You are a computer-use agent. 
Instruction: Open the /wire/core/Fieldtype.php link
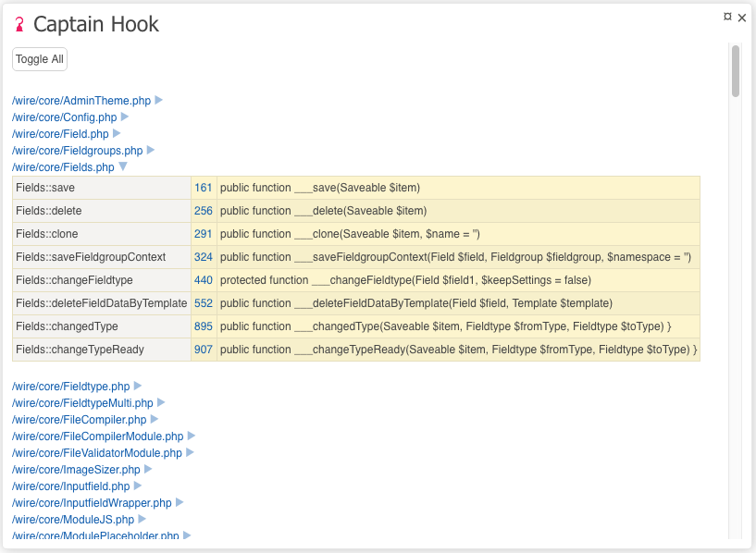click(71, 387)
